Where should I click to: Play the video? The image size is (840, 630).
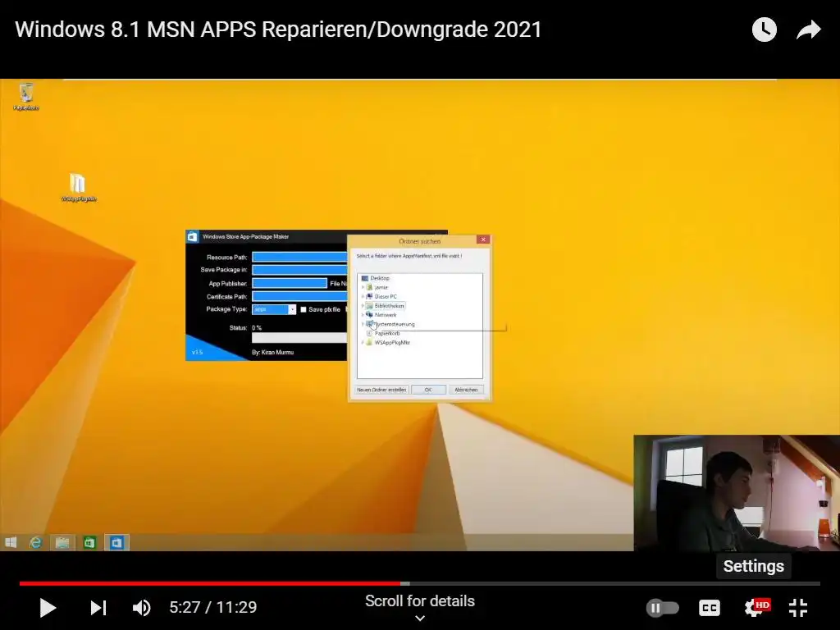click(48, 608)
